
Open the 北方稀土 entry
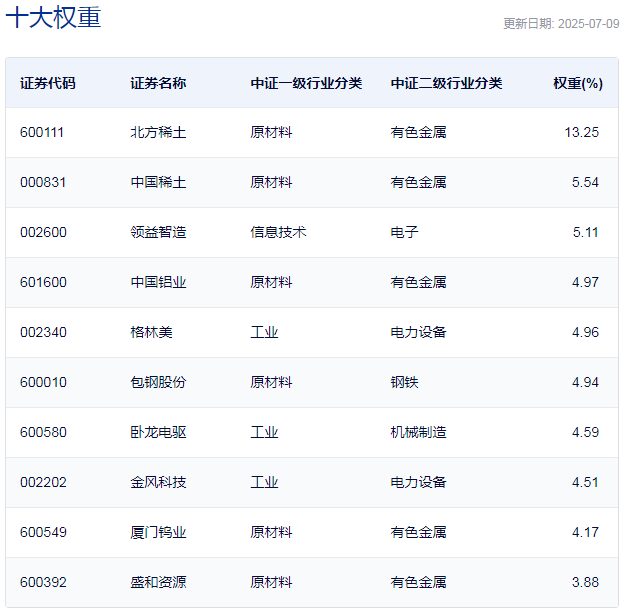[158, 132]
